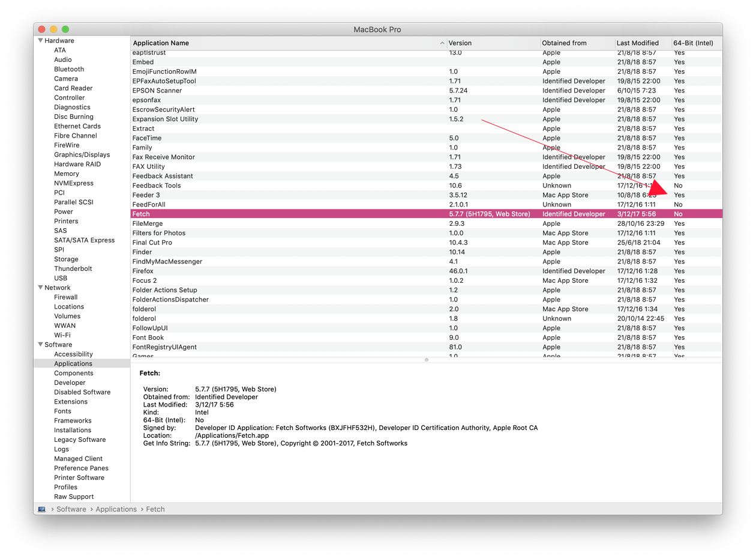Select Firewall under Network
This screenshot has width=756, height=559.
pos(66,297)
